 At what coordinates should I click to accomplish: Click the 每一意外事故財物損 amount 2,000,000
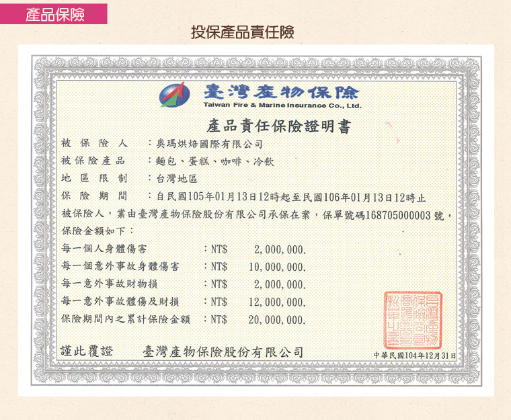[280, 285]
